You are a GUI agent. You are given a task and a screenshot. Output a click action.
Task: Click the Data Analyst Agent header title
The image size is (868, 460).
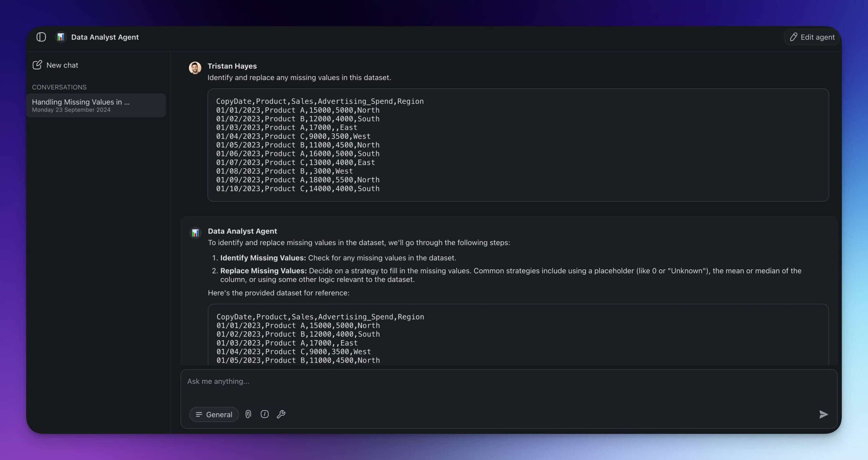(x=105, y=37)
